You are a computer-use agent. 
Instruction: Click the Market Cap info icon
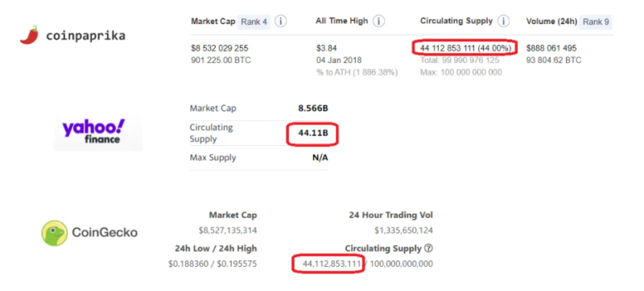[x=280, y=22]
